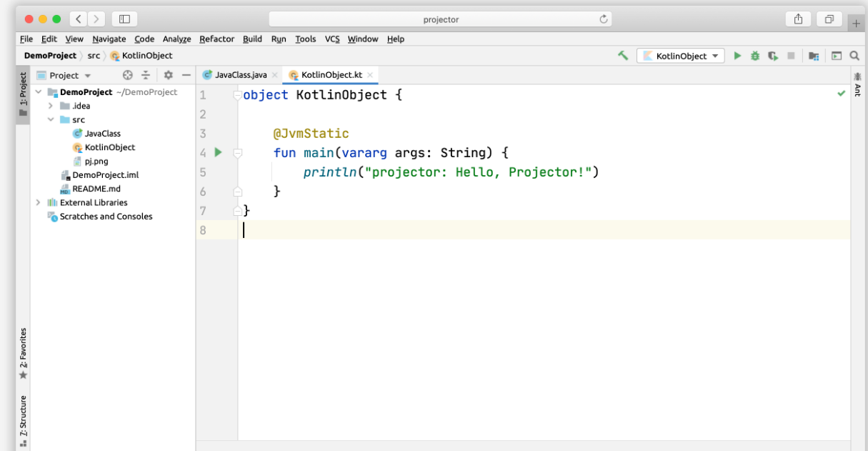This screenshot has width=868, height=451.
Task: Hide the Project panel with the minus icon
Action: click(x=186, y=75)
